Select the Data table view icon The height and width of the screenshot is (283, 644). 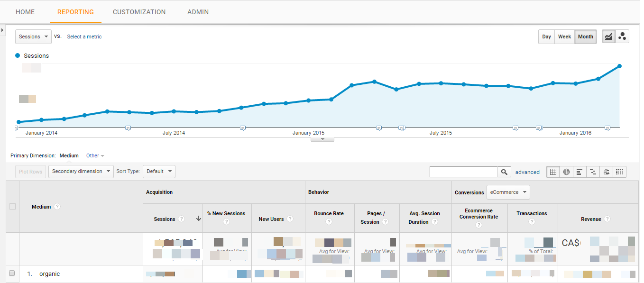tap(553, 172)
